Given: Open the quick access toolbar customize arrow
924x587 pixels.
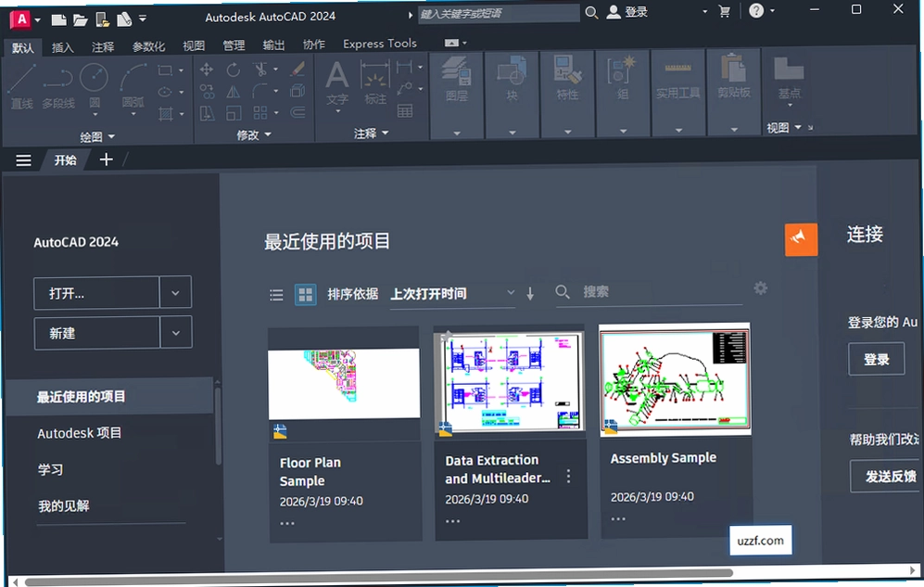Looking at the screenshot, I should (x=143, y=19).
